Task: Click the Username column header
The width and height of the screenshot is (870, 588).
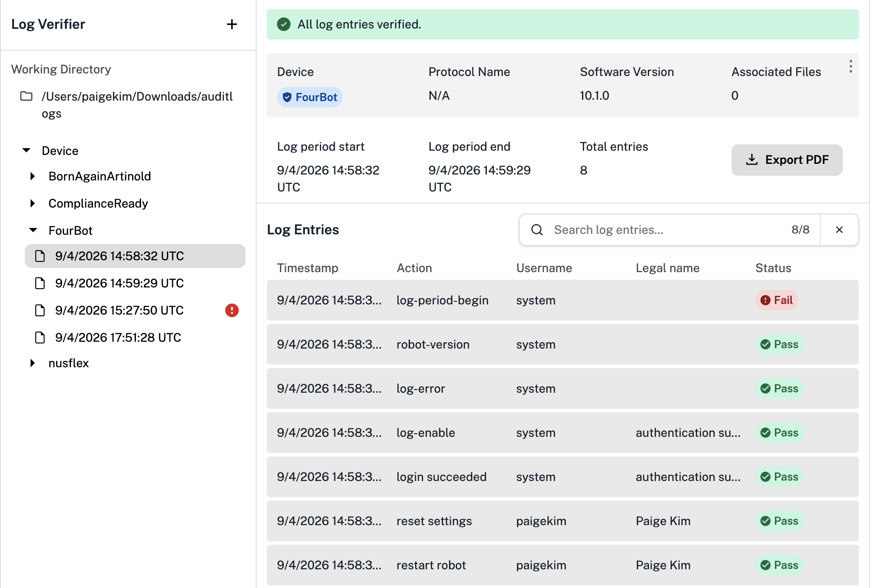Action: point(544,268)
